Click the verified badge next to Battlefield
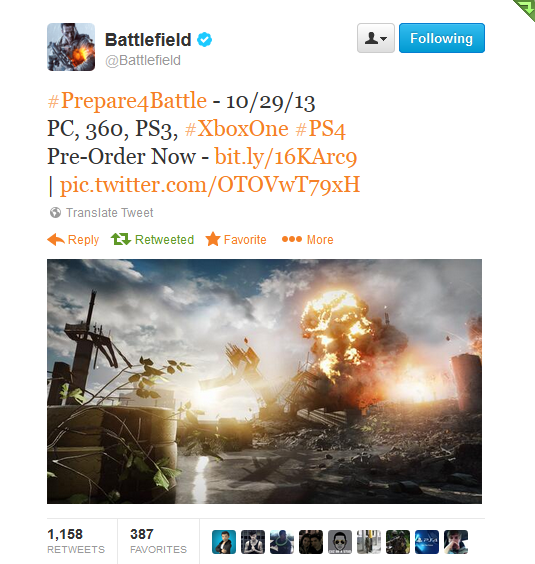535x564 pixels. pos(204,40)
